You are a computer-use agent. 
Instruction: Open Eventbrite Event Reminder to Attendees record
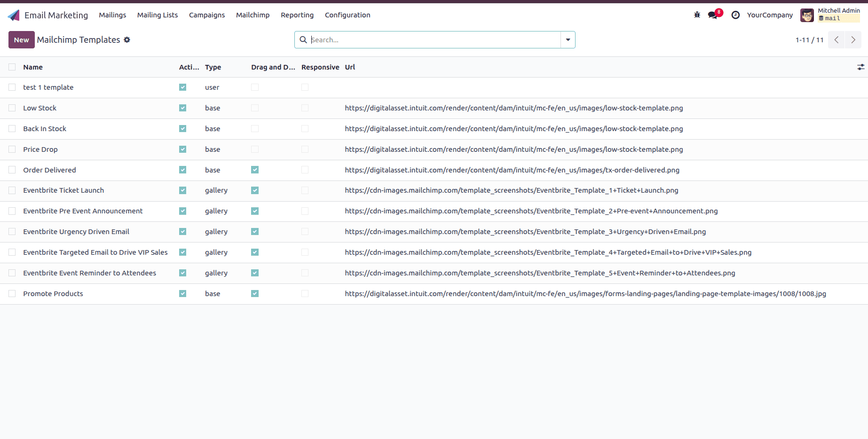click(90, 273)
